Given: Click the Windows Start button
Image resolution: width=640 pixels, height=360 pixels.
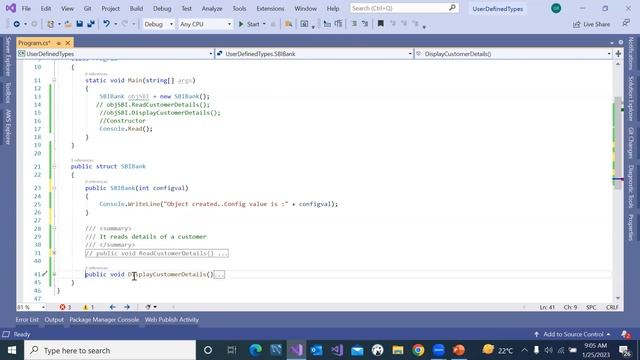Looking at the screenshot, I should (x=12, y=350).
